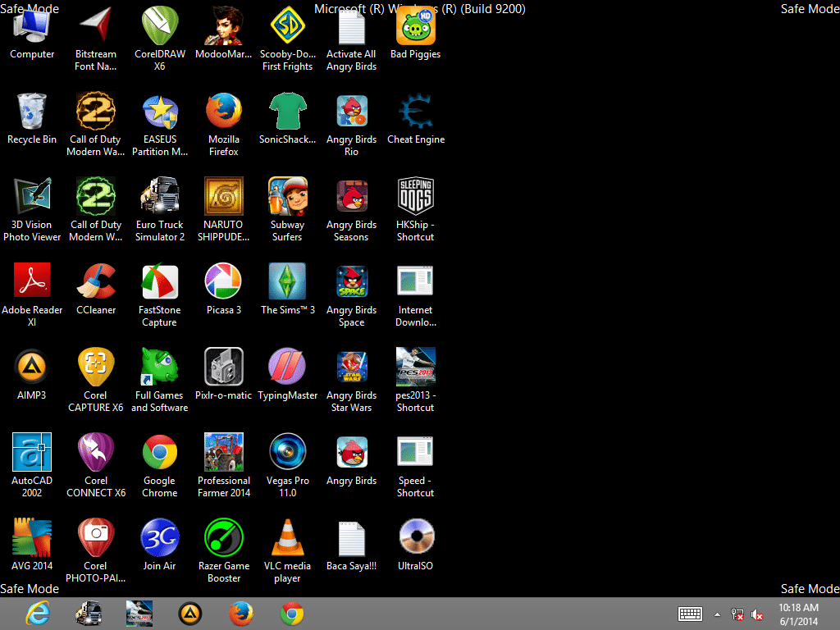Launch Internet Explorer from the taskbar
This screenshot has width=840, height=630.
point(38,614)
